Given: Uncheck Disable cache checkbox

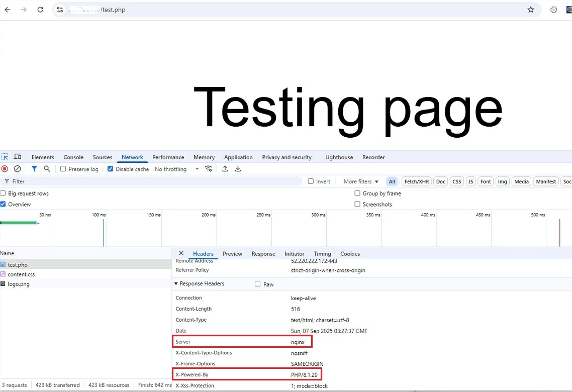Looking at the screenshot, I should [x=110, y=169].
